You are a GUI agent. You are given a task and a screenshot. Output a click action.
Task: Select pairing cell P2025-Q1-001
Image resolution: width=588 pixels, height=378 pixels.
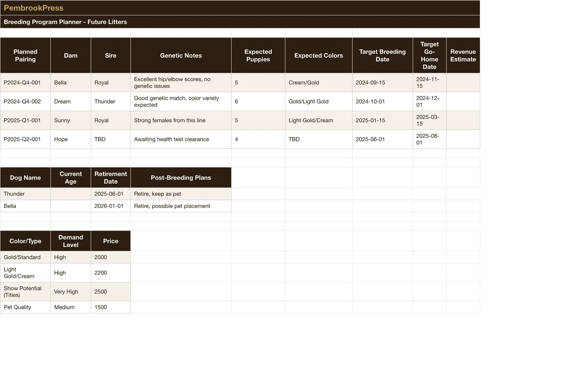[25, 120]
